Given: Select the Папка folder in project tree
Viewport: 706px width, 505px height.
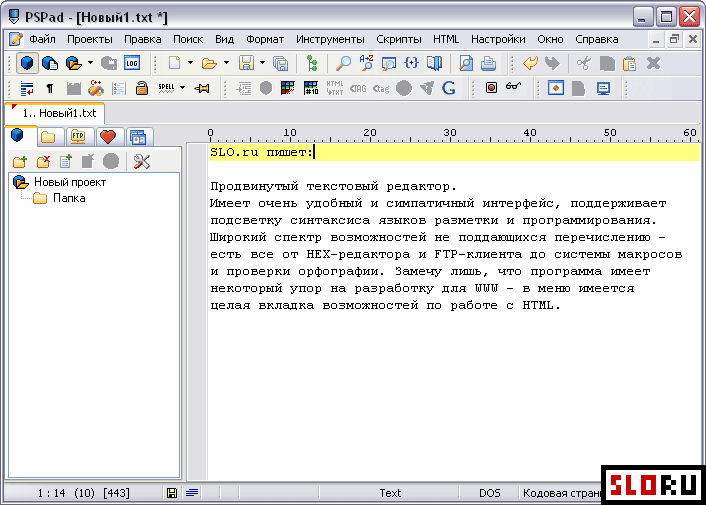Looking at the screenshot, I should pos(69,198).
